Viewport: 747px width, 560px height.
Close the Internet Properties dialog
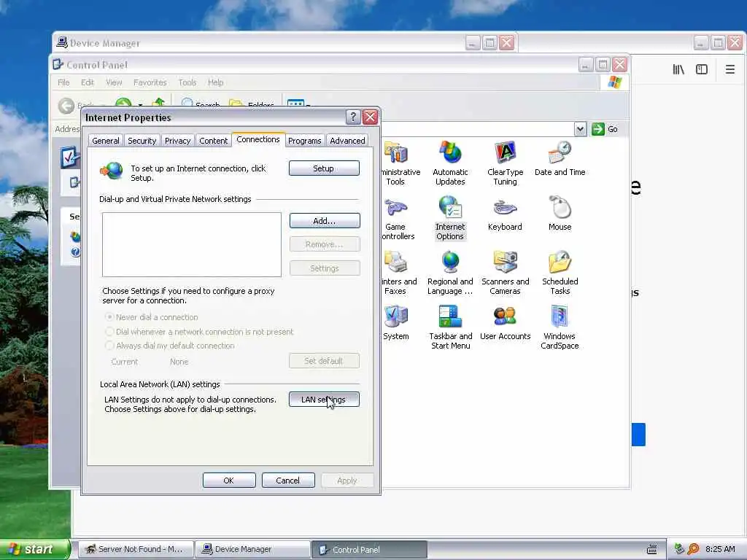tap(370, 117)
